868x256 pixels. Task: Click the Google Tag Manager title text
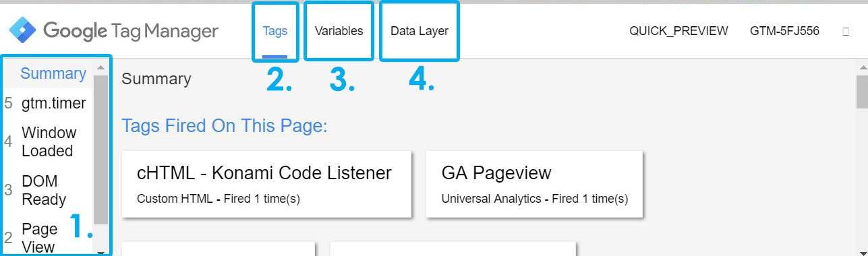[x=131, y=31]
